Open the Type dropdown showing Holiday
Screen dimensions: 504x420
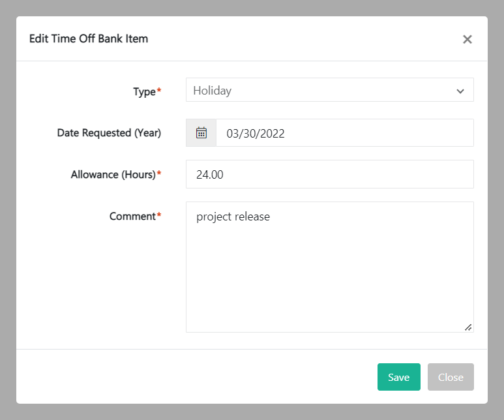click(x=319, y=91)
